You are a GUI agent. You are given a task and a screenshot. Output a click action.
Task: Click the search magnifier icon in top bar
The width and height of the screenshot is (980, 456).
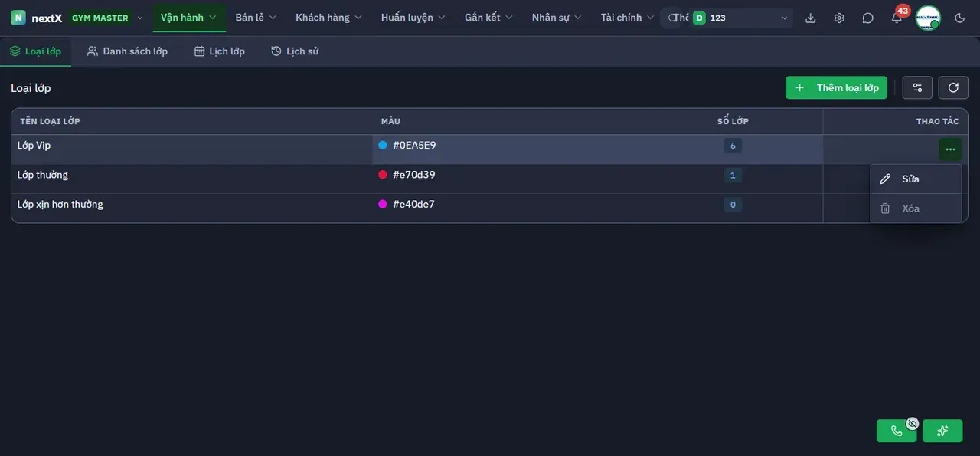671,18
